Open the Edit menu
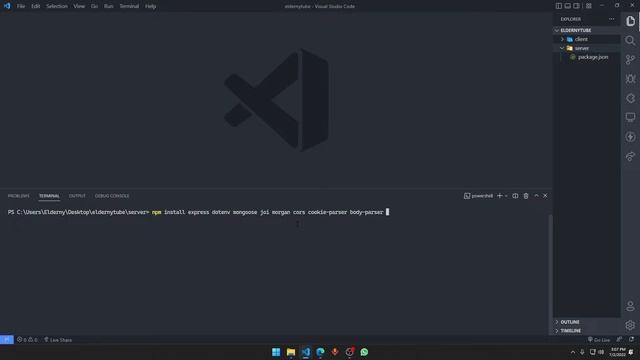The image size is (640, 360). (36, 6)
